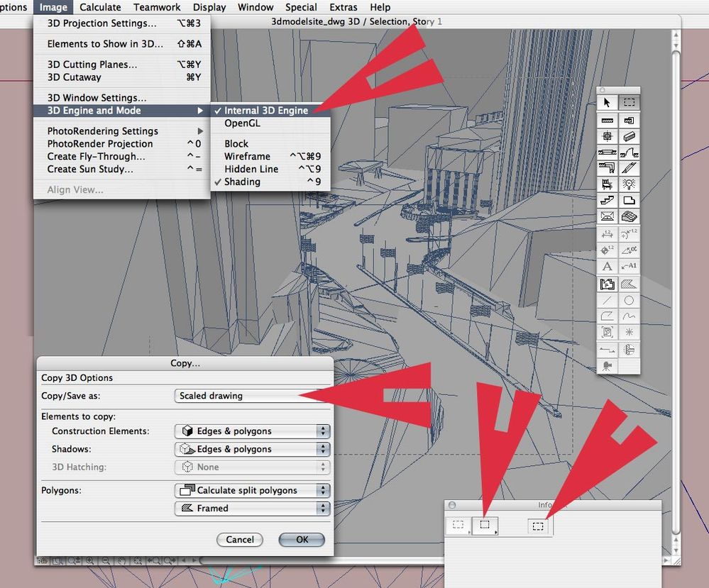Set 3D mode to Wireframe
The height and width of the screenshot is (588, 709).
tap(270, 156)
